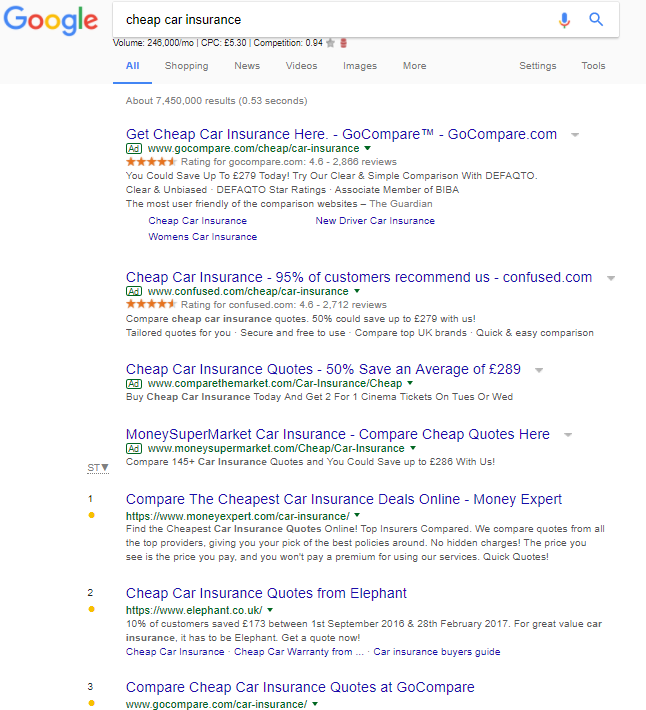Open the search Tools menu
This screenshot has width=646, height=710.
click(x=593, y=66)
